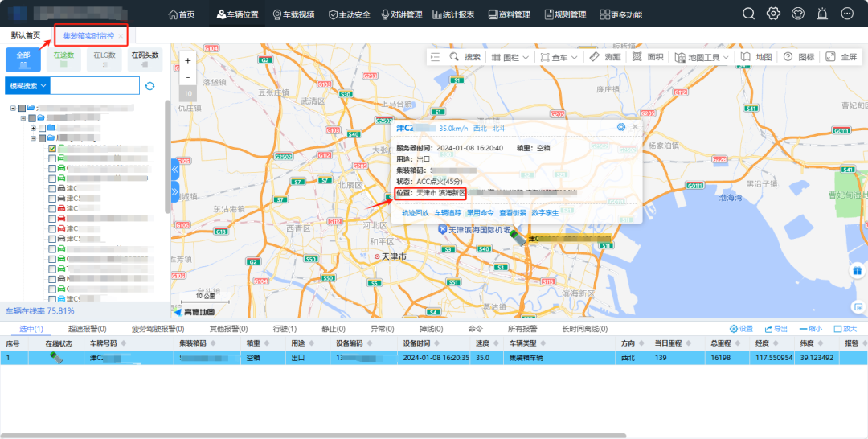Viewport: 868px width, 439px height.
Task: Collapse the expanded subgroup node
Action: point(33,137)
